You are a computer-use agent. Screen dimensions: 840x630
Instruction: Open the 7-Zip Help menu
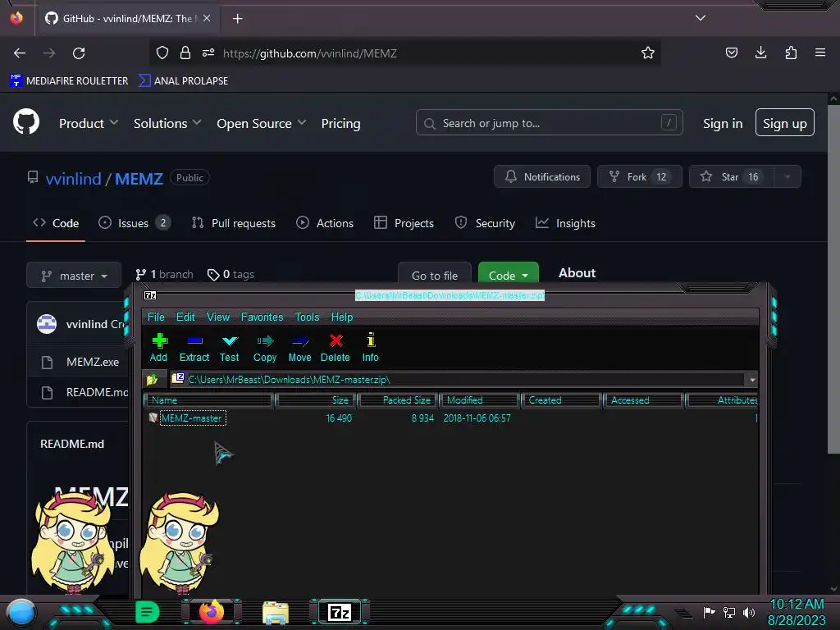[342, 317]
